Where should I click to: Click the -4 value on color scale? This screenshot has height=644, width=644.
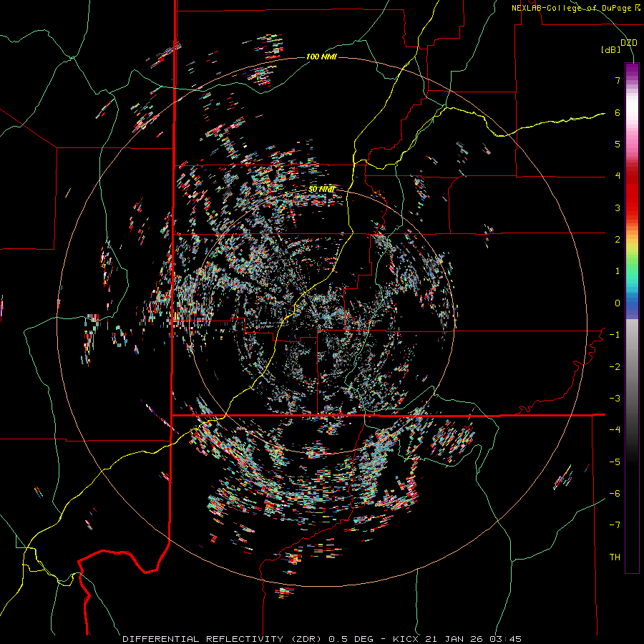click(x=615, y=430)
